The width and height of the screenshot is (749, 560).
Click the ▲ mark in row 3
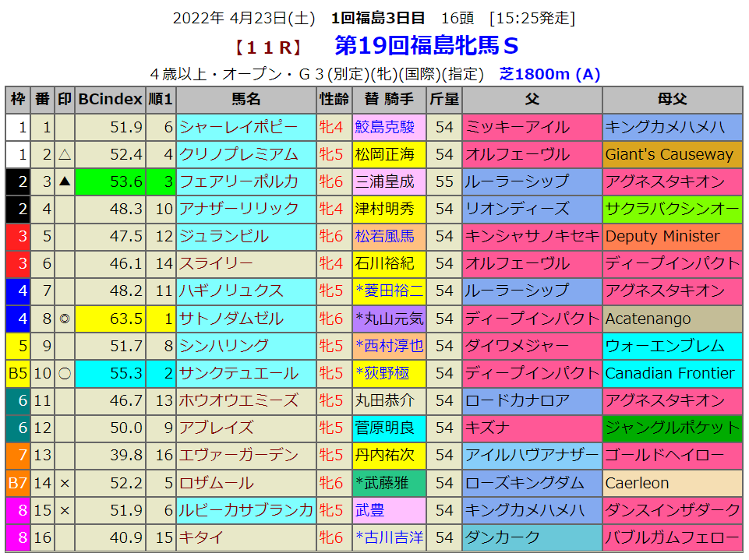[x=65, y=181]
